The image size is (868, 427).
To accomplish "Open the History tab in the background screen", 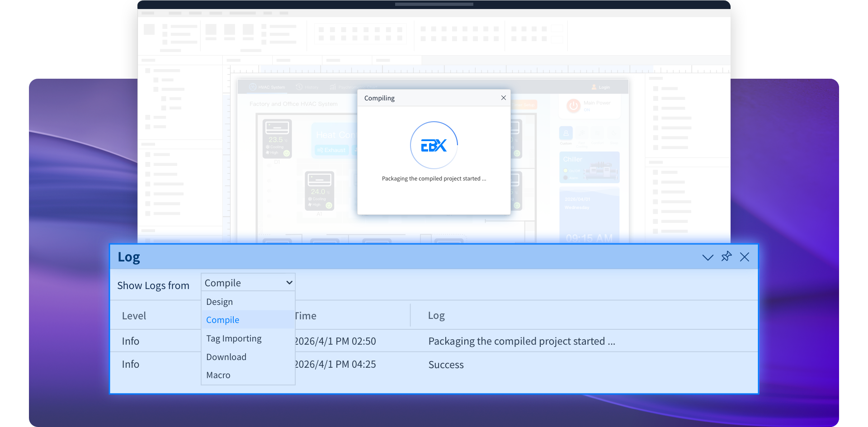I will coord(307,87).
